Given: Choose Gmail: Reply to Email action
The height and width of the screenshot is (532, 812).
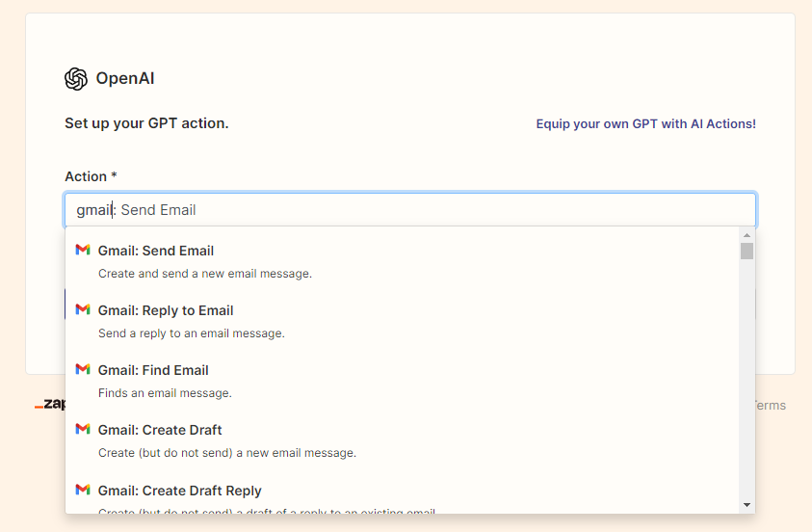Looking at the screenshot, I should 403,321.
